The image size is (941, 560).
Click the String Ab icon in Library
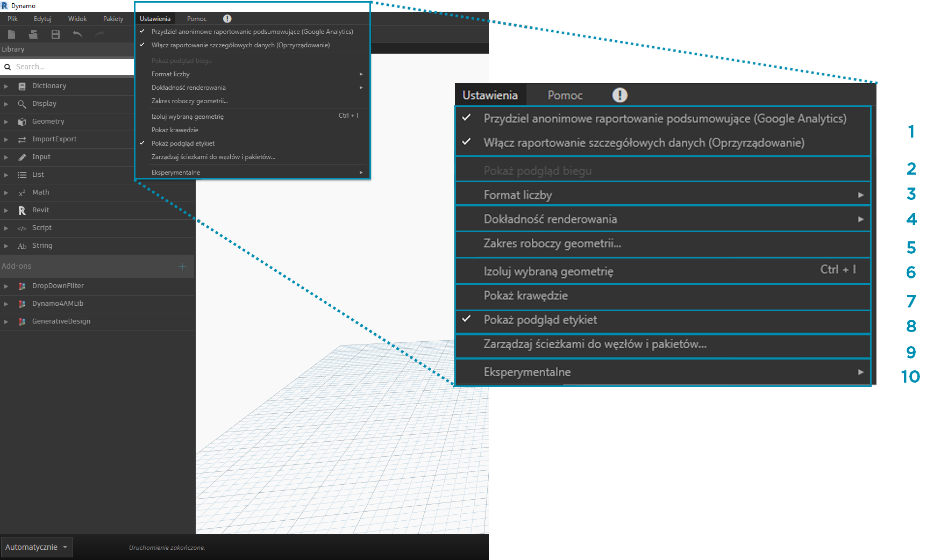(x=22, y=246)
